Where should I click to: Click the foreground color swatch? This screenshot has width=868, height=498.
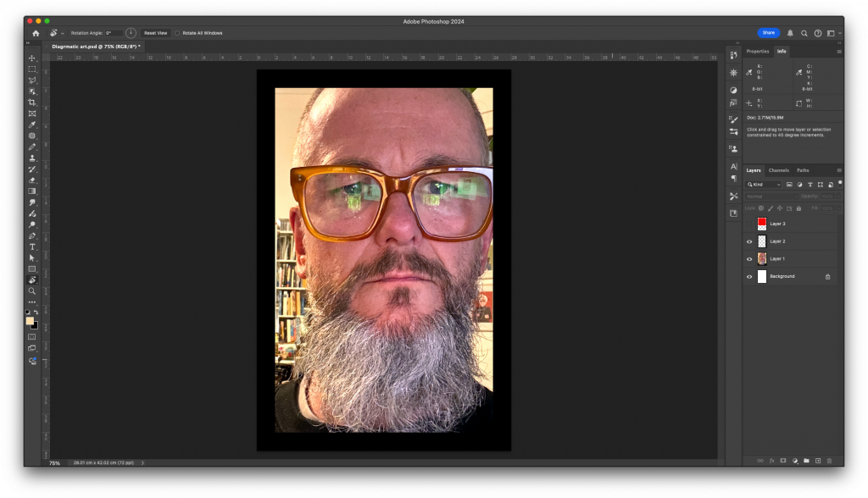pos(30,321)
